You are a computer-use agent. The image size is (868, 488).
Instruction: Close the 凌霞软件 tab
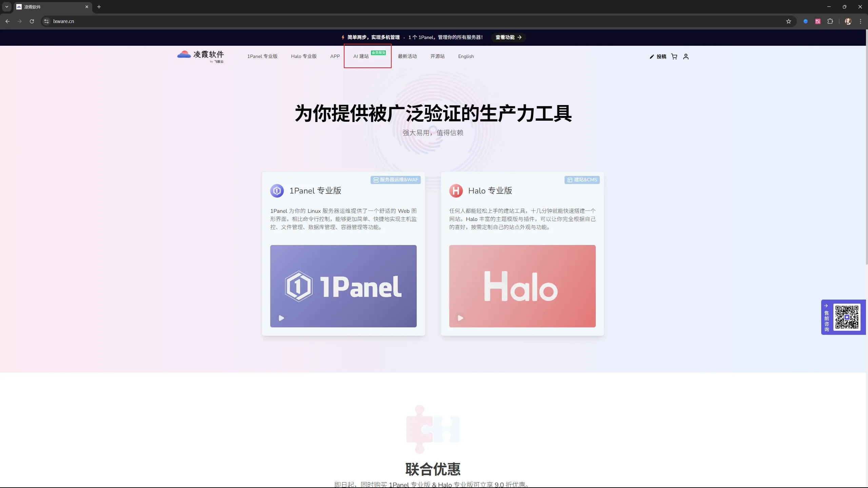tap(87, 7)
